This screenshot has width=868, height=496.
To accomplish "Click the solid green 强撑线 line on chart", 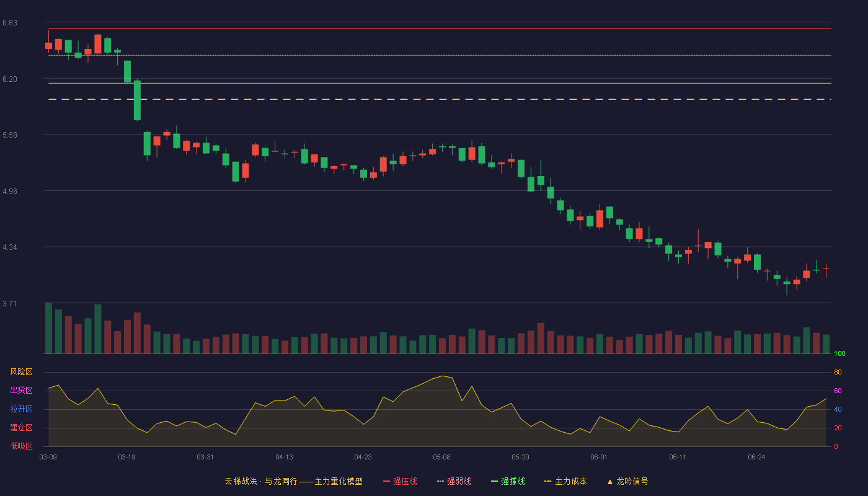I will tap(440, 83).
